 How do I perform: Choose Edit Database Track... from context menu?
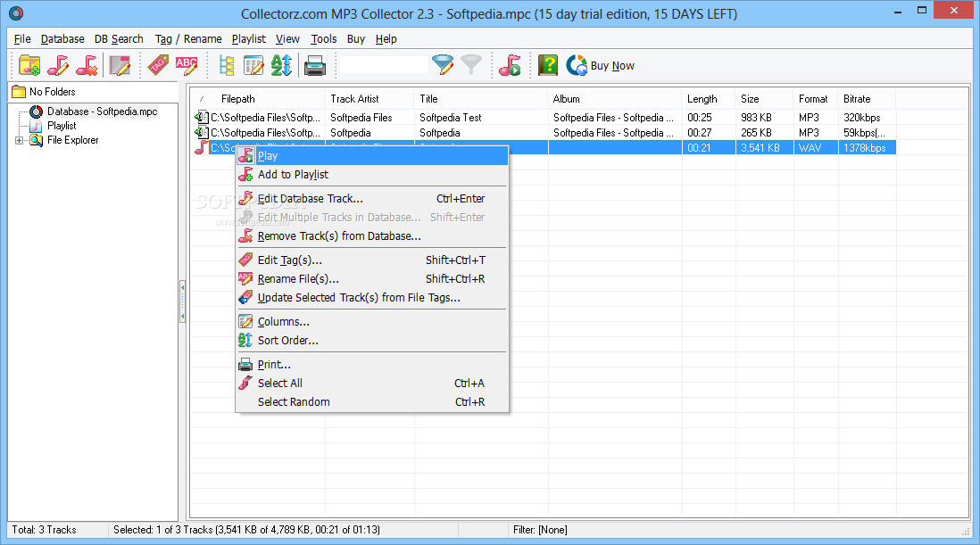tap(372, 199)
